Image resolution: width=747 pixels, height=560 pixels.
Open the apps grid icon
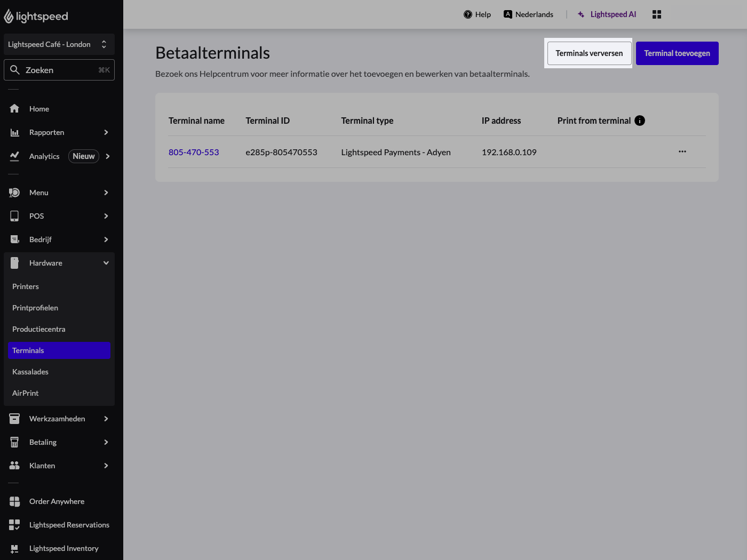click(657, 14)
